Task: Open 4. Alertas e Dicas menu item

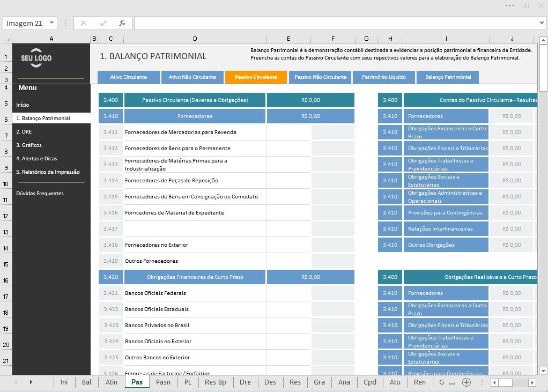Action: (x=36, y=159)
